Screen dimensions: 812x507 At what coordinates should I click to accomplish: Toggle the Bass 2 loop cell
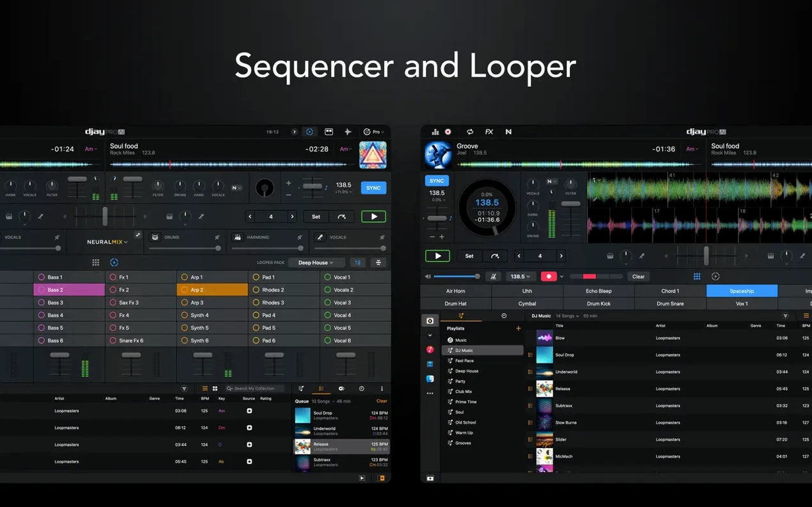pos(69,290)
